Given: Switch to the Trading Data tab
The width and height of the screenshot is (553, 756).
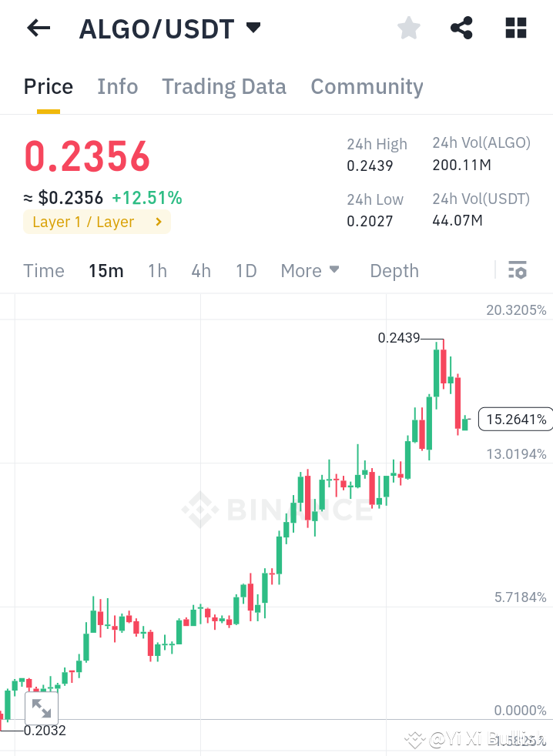Looking at the screenshot, I should pos(223,86).
